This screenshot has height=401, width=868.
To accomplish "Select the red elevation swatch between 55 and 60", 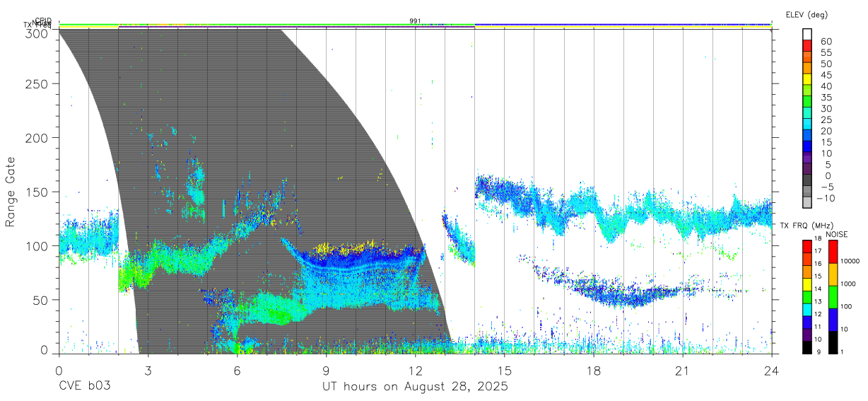I will pos(808,46).
